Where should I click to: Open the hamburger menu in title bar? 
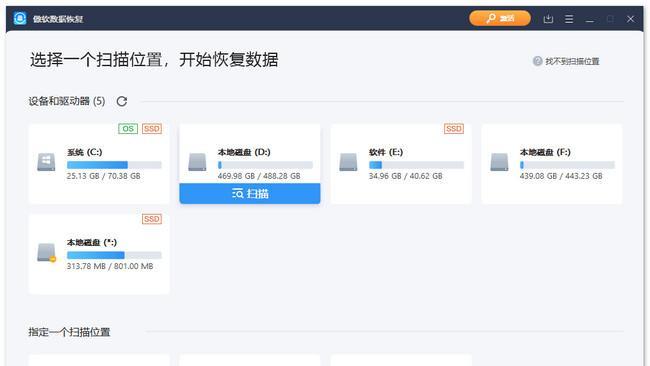[x=569, y=19]
